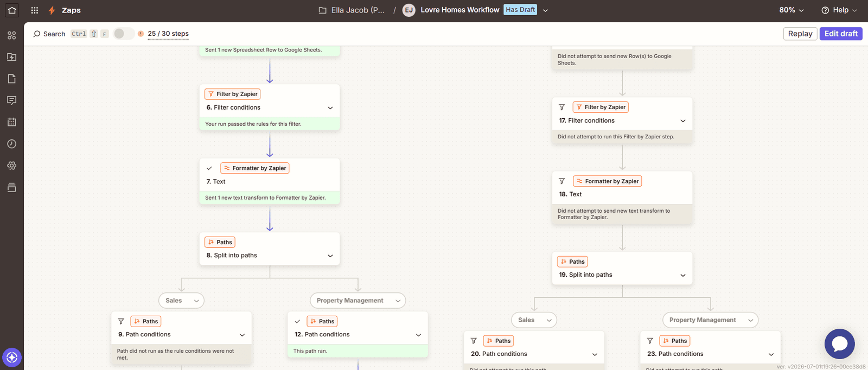
Task: Expand step 9 Path conditions chevron
Action: [242, 335]
